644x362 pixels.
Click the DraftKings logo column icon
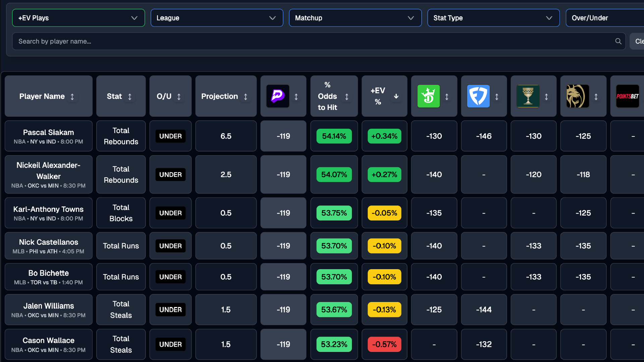(x=428, y=96)
